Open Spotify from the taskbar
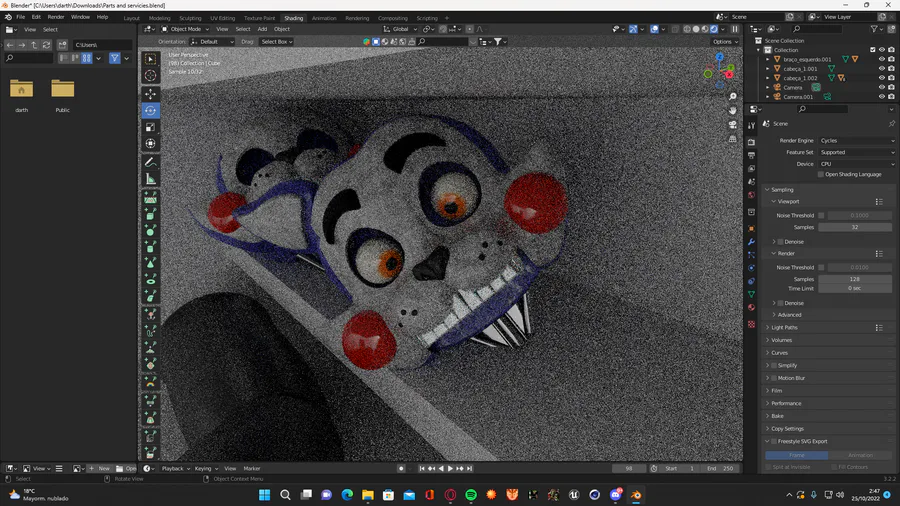This screenshot has width=900, height=506. (471, 495)
